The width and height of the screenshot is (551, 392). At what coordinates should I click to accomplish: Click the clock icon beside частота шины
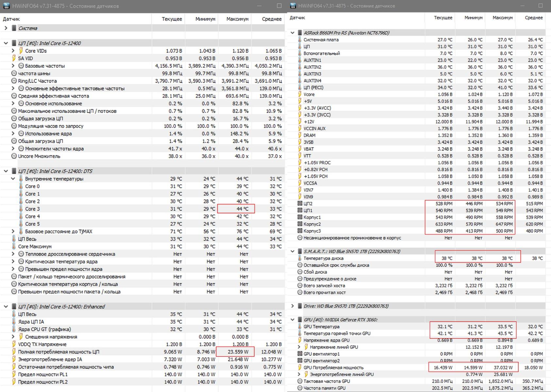pos(14,73)
